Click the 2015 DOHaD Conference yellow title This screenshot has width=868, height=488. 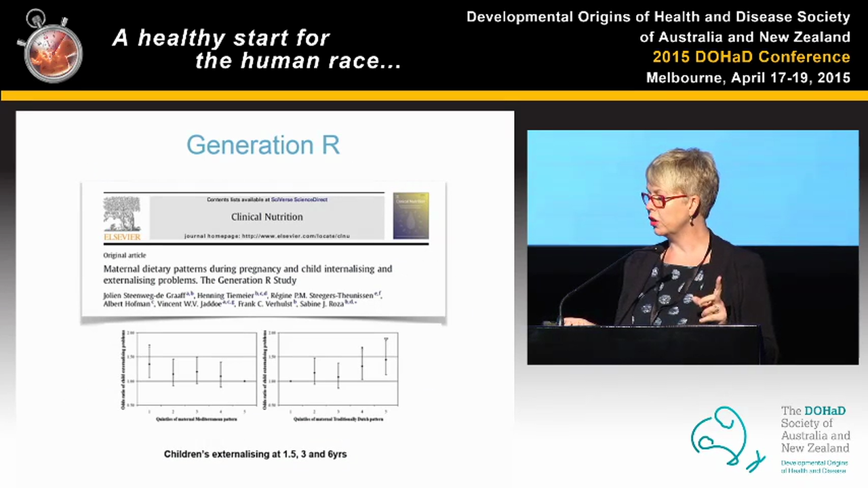pyautogui.click(x=751, y=57)
